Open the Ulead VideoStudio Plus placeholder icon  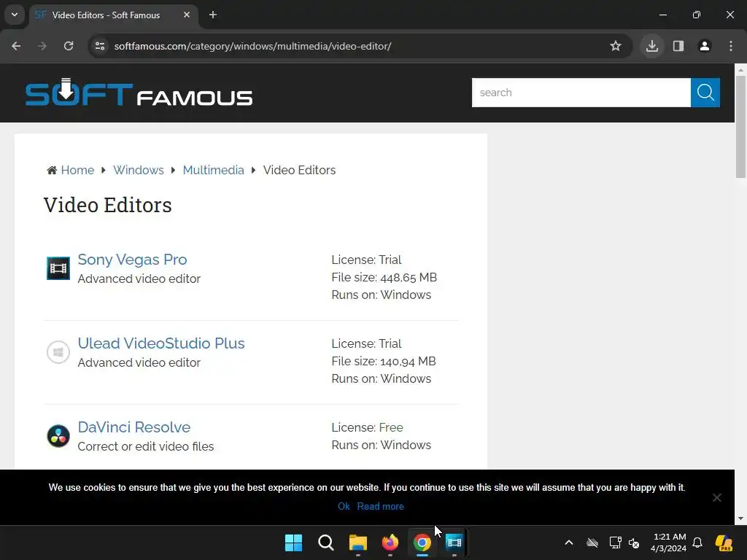[58, 352]
